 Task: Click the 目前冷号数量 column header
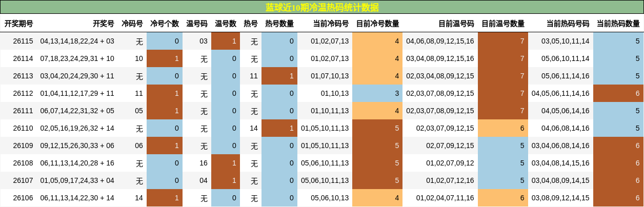click(x=378, y=24)
